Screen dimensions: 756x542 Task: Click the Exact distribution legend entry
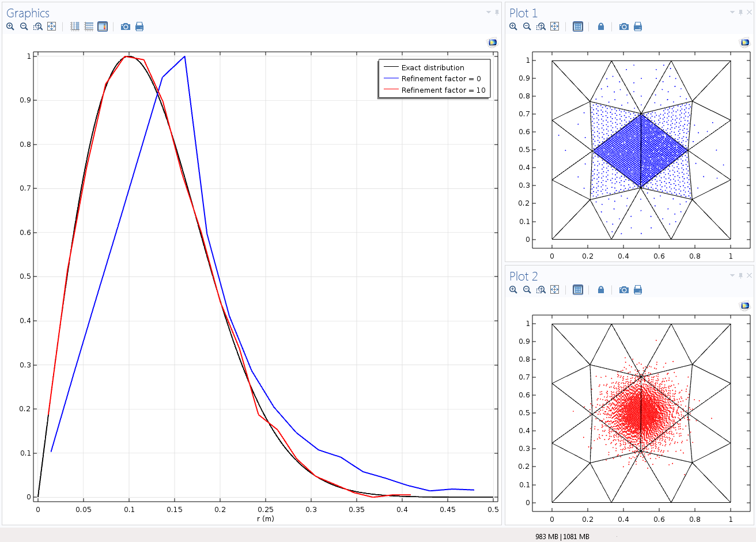tap(432, 67)
